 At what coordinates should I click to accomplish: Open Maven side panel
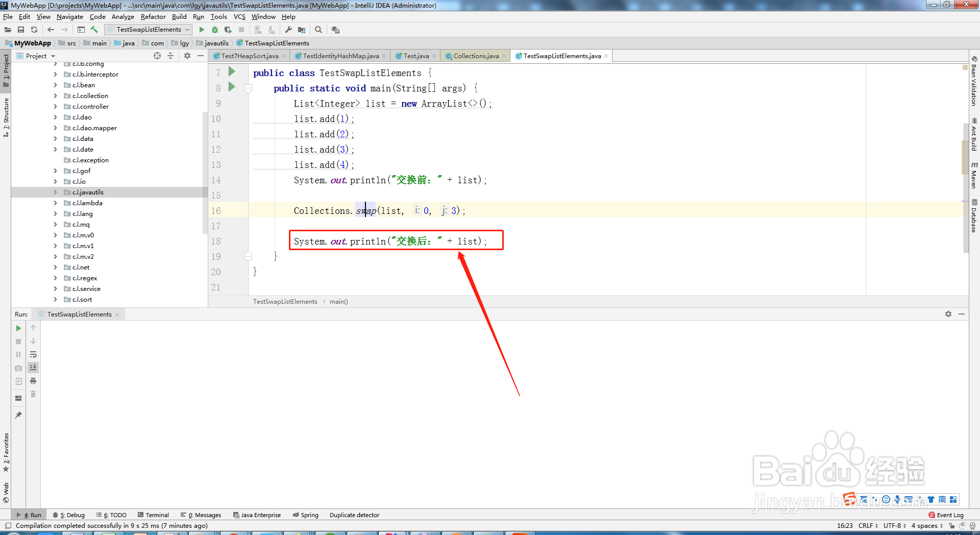tap(974, 175)
